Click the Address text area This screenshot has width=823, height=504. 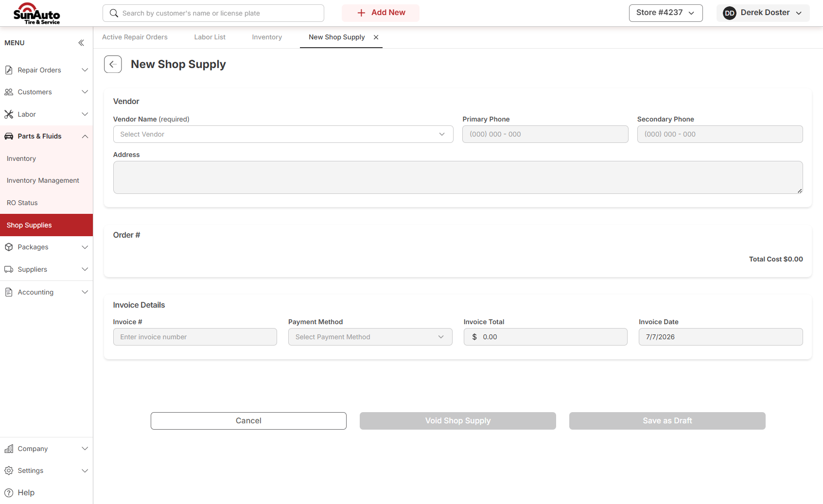(x=458, y=177)
